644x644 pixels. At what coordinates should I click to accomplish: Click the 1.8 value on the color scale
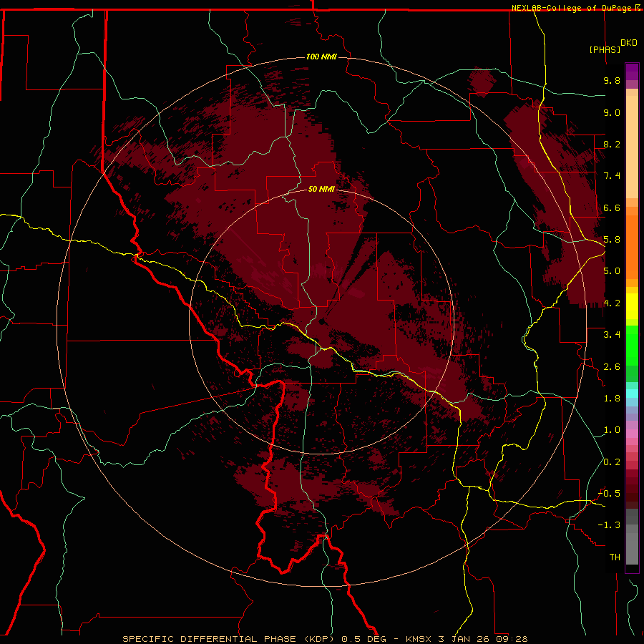[x=612, y=399]
